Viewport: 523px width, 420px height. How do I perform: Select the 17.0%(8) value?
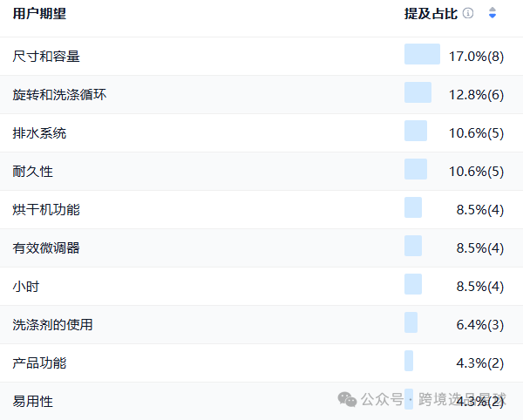pos(476,57)
